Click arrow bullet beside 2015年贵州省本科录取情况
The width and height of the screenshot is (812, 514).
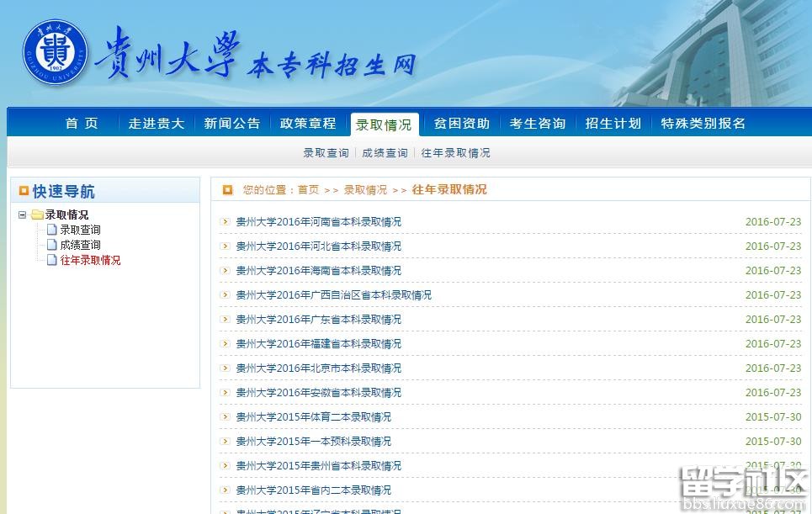(225, 465)
